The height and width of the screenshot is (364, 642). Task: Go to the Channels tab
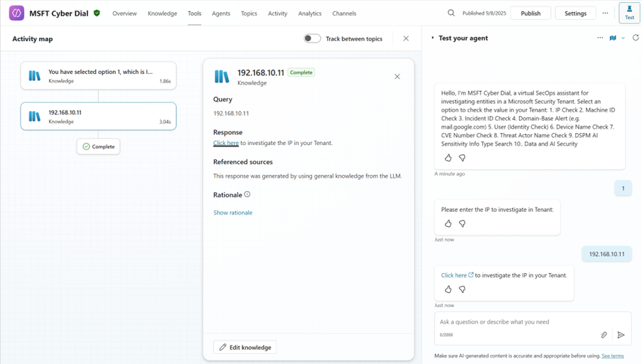coord(344,13)
